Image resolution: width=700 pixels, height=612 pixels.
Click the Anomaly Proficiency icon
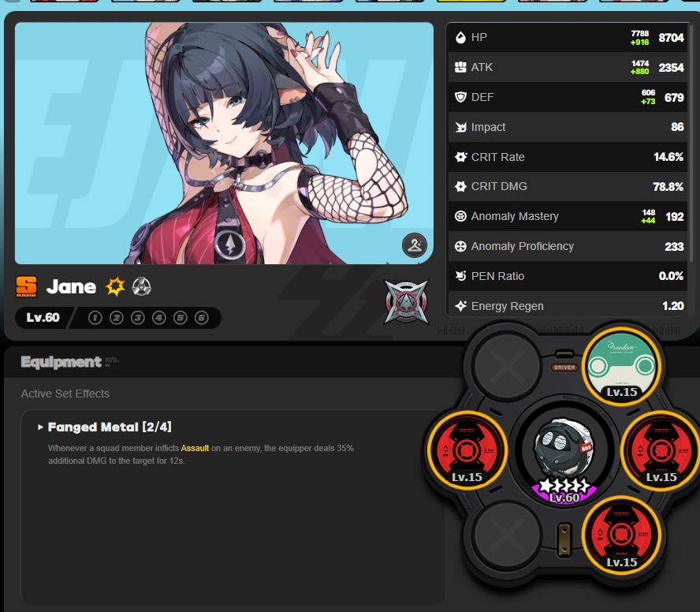point(460,246)
